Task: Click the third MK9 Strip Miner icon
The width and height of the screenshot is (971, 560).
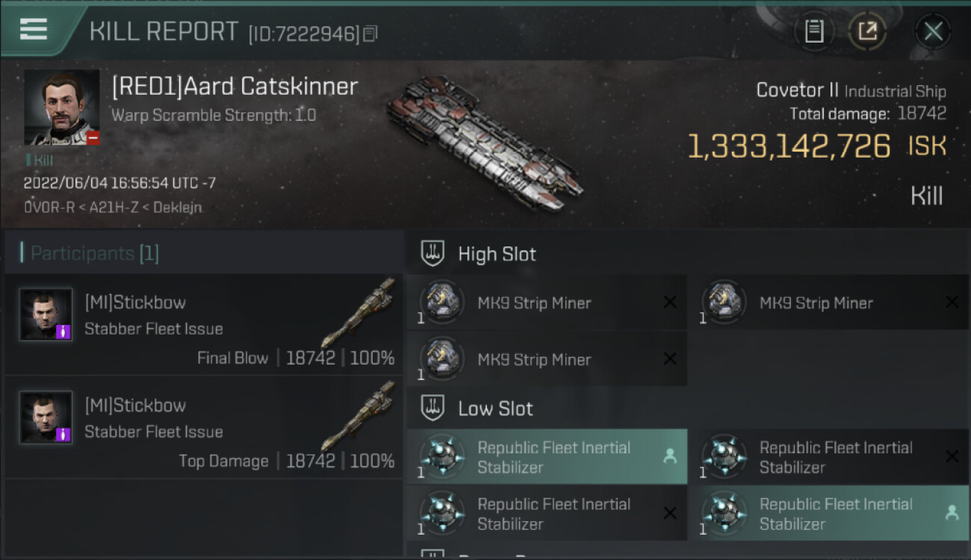Action: tap(441, 358)
